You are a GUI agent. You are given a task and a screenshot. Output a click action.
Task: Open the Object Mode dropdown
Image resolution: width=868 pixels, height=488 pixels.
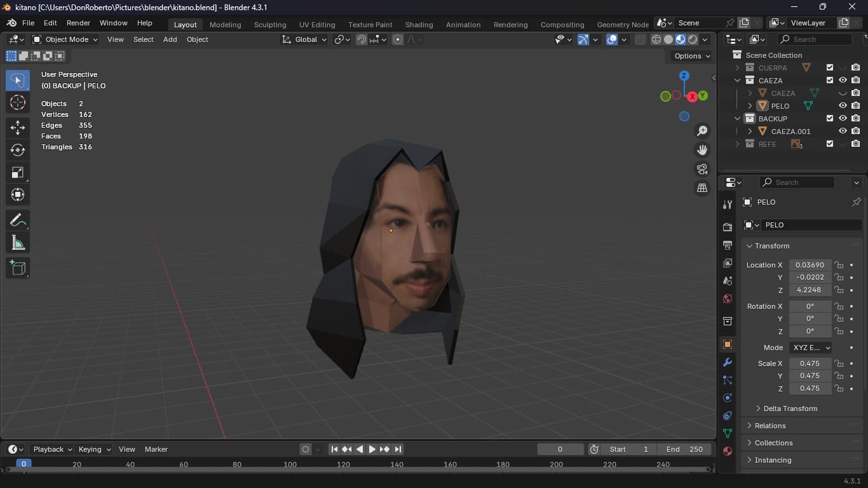pos(65,39)
